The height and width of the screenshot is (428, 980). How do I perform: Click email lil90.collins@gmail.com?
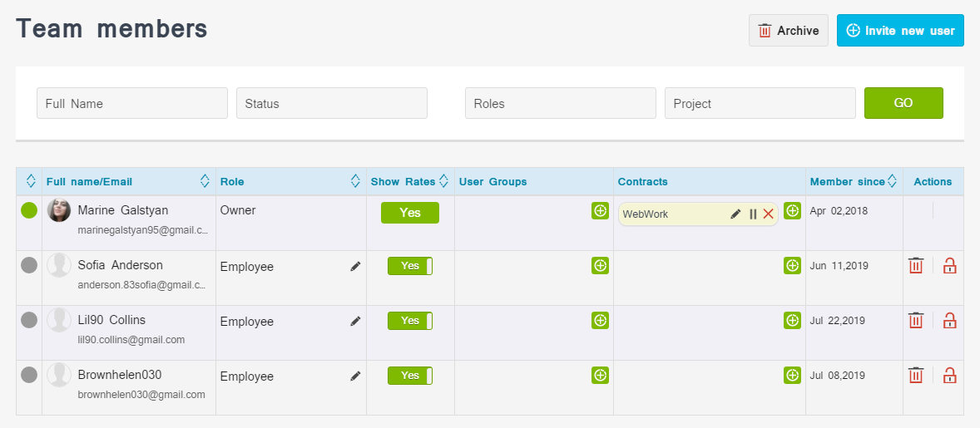tap(131, 340)
